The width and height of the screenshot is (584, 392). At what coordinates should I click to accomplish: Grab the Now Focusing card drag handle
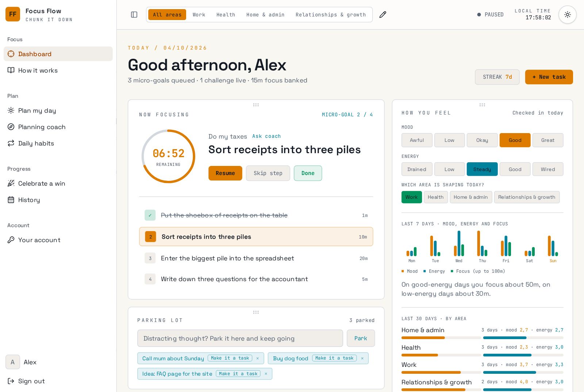(x=256, y=105)
